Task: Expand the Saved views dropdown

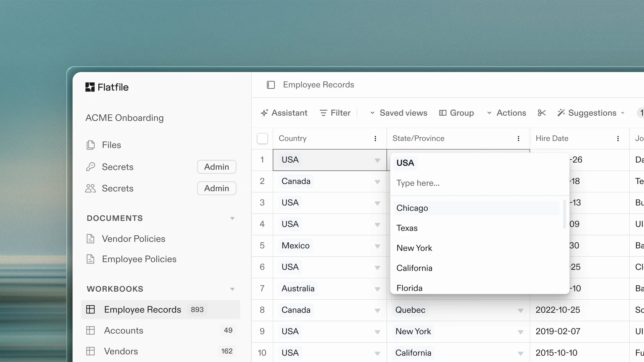Action: (x=398, y=113)
